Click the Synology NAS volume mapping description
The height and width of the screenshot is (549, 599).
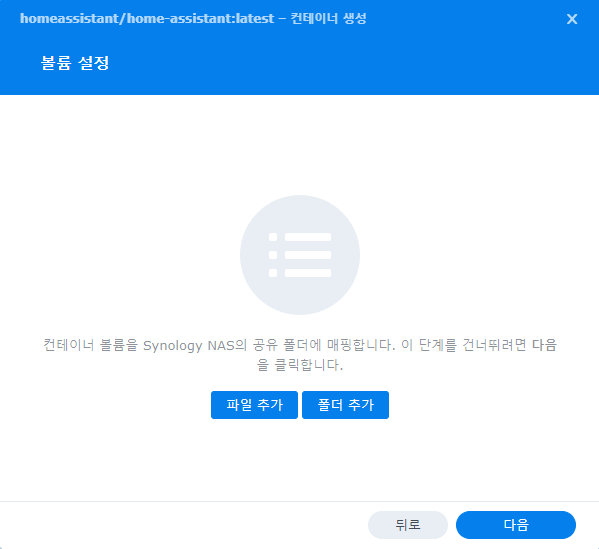point(300,355)
